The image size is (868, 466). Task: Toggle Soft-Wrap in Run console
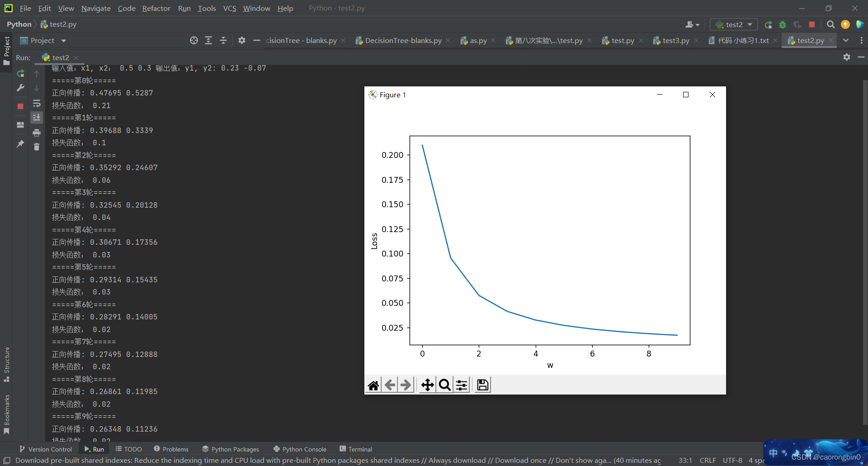point(37,104)
